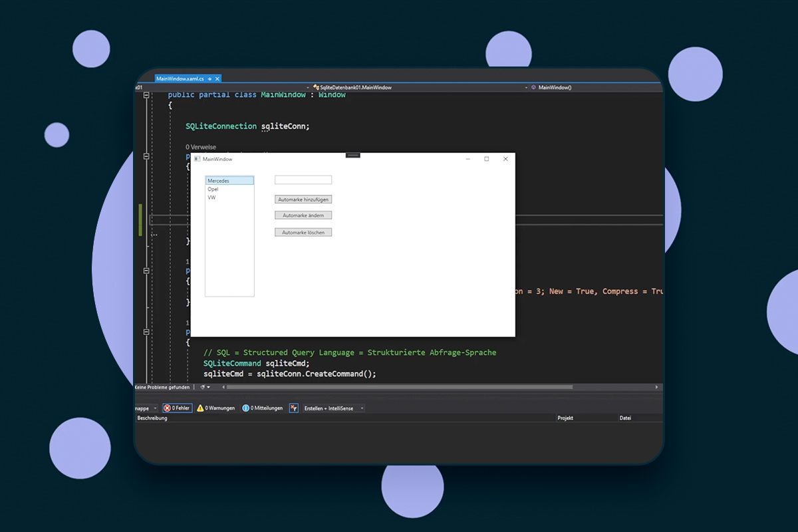Click the Automarke hinzufügen button

pyautogui.click(x=303, y=199)
